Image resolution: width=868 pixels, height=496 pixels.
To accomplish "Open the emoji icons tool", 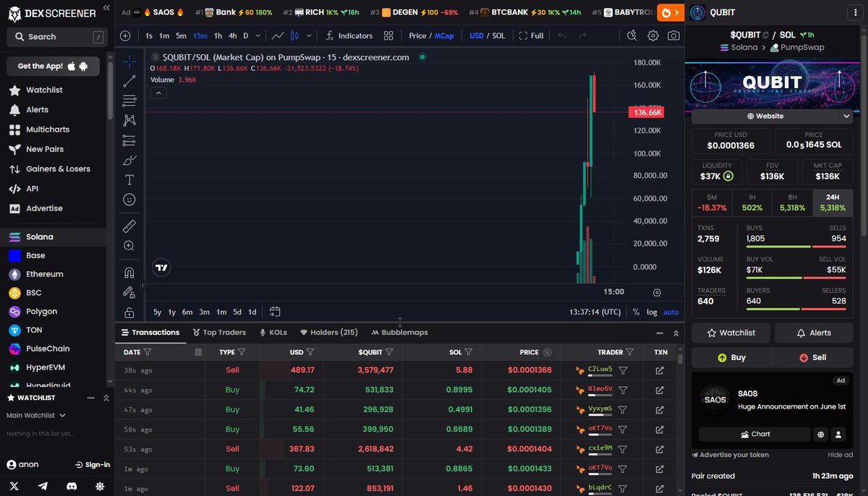I will click(x=129, y=199).
